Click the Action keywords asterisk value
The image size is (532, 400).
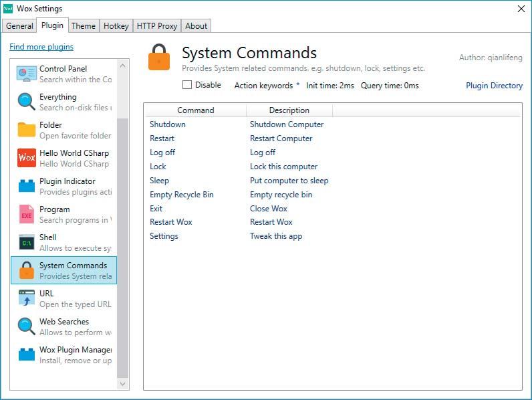pos(298,84)
